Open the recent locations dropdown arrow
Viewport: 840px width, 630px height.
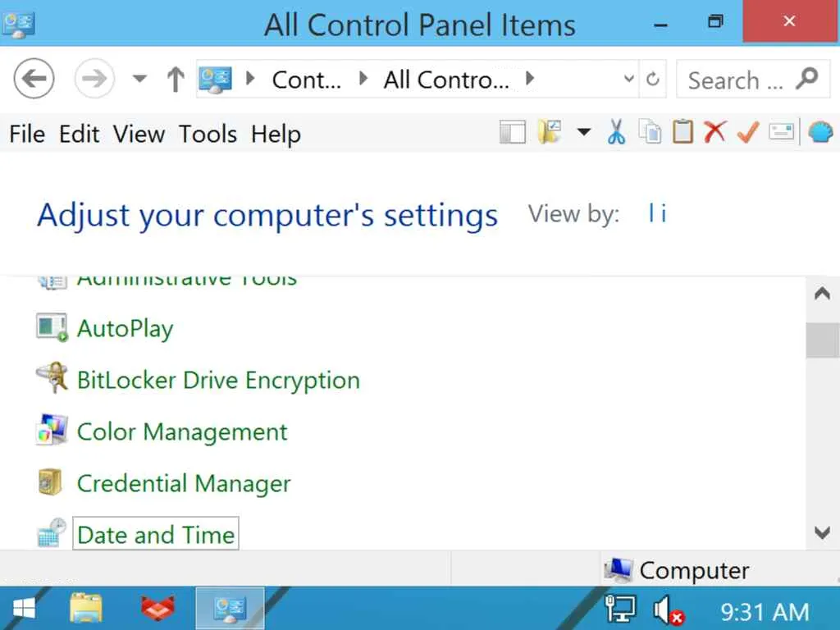click(139, 80)
